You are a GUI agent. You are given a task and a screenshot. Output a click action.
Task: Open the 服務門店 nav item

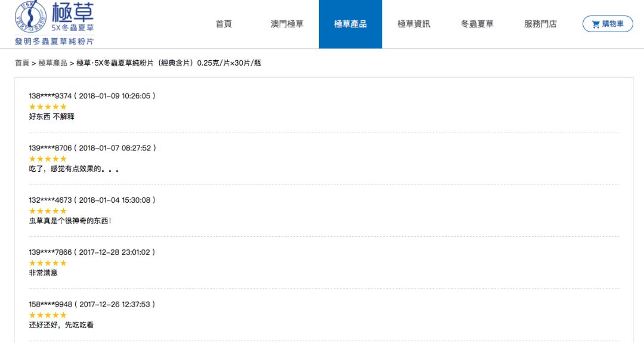click(x=540, y=24)
